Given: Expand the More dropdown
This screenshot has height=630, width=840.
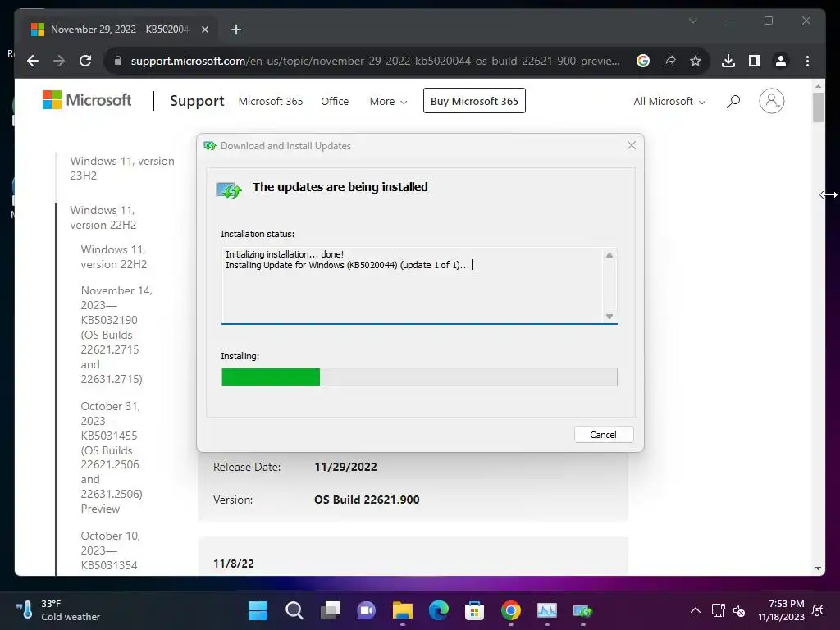Looking at the screenshot, I should tap(388, 101).
